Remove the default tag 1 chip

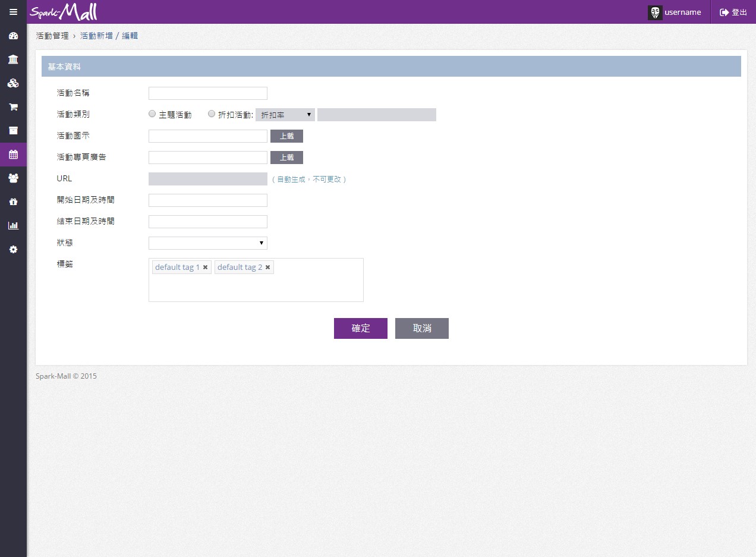(x=206, y=268)
